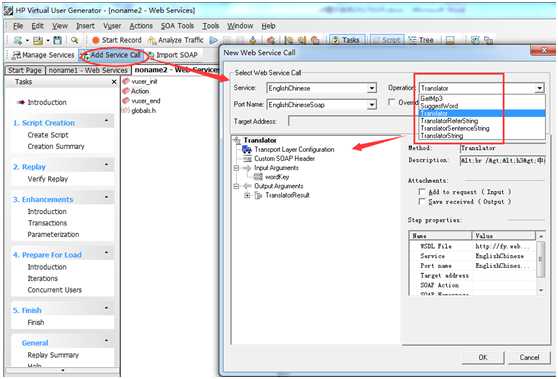This screenshot has height=379, width=558.
Task: Select TranslatorReferString in Operation list
Action: [x=482, y=121]
